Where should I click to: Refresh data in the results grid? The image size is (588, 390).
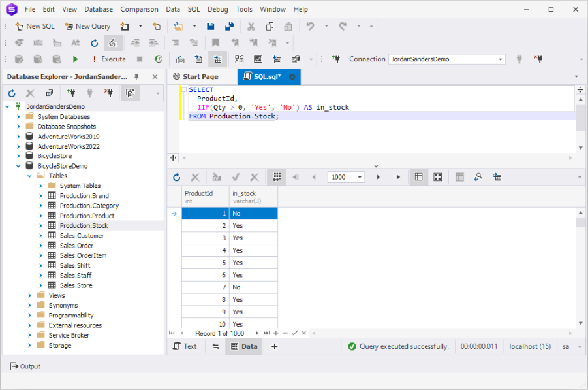tap(176, 177)
